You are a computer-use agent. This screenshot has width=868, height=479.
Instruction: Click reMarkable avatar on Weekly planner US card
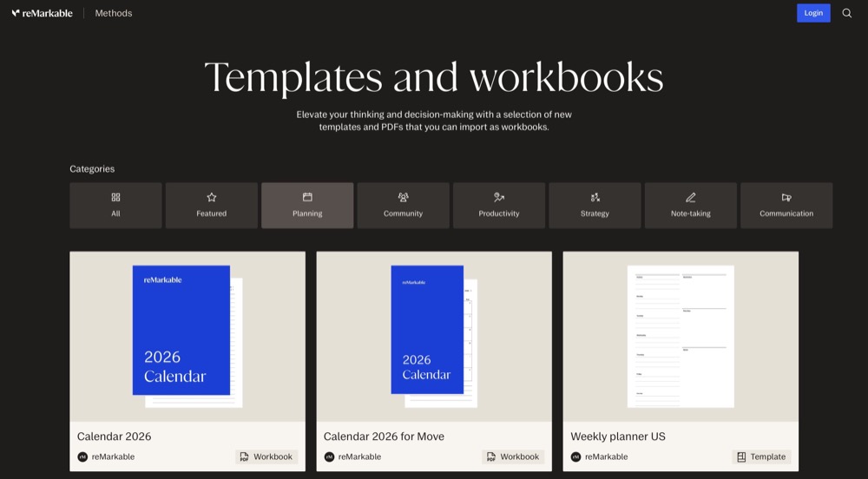pyautogui.click(x=575, y=457)
